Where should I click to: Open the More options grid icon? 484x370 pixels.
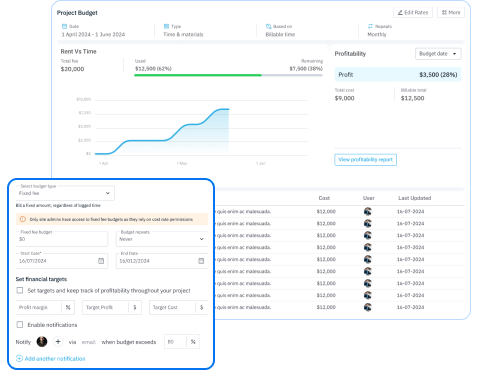[x=444, y=13]
